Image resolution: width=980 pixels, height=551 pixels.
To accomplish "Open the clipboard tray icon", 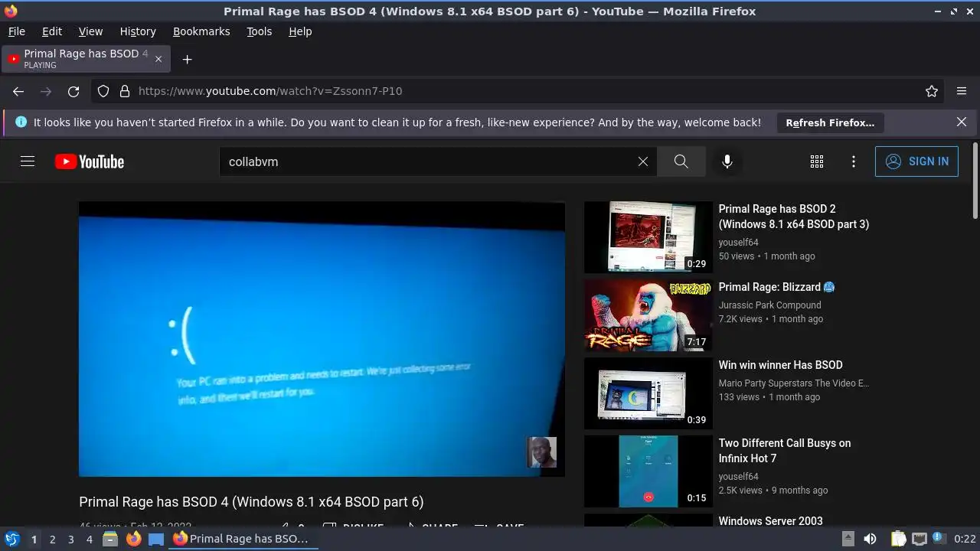I will point(898,539).
